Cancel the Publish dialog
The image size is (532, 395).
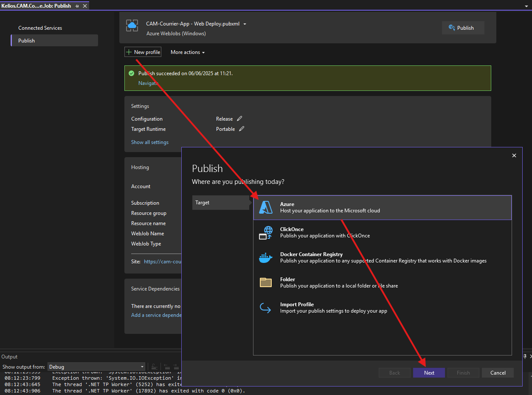(x=498, y=373)
